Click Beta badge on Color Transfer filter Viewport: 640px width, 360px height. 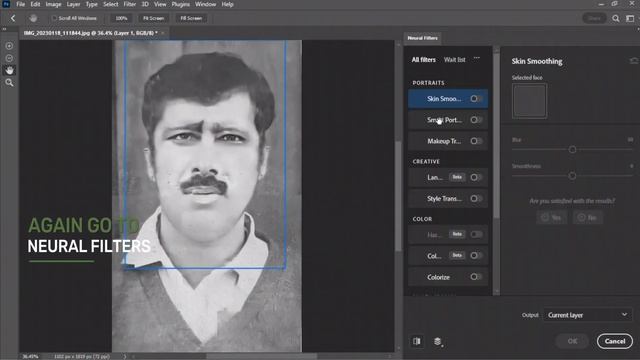coord(457,256)
